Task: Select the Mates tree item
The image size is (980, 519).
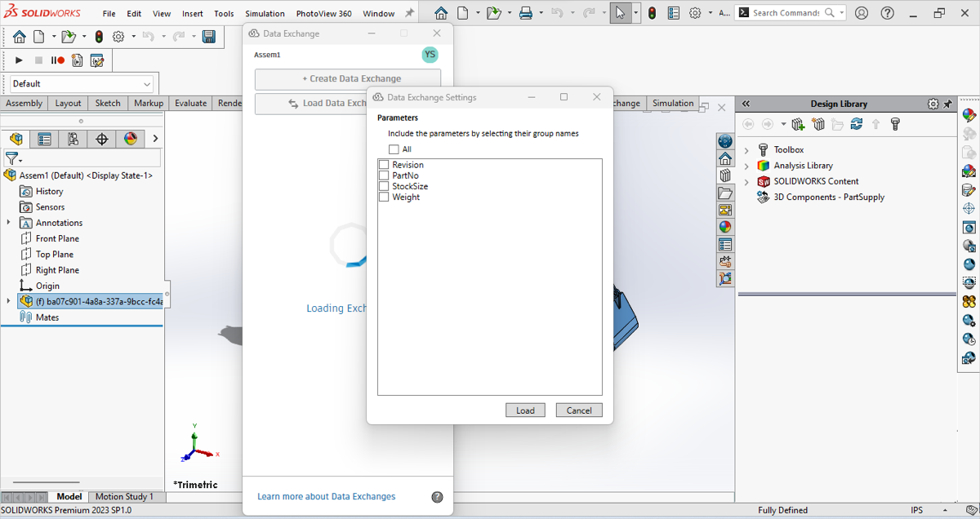Action: (x=47, y=317)
